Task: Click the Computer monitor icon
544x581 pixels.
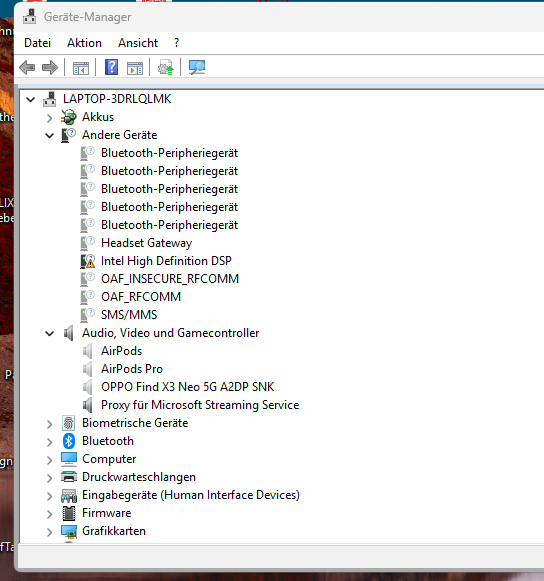Action: tap(69, 459)
